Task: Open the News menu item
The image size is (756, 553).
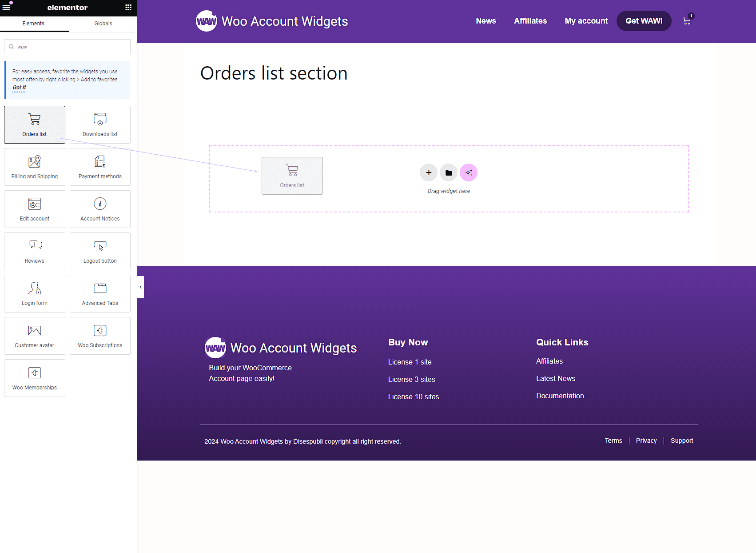Action: click(x=486, y=21)
